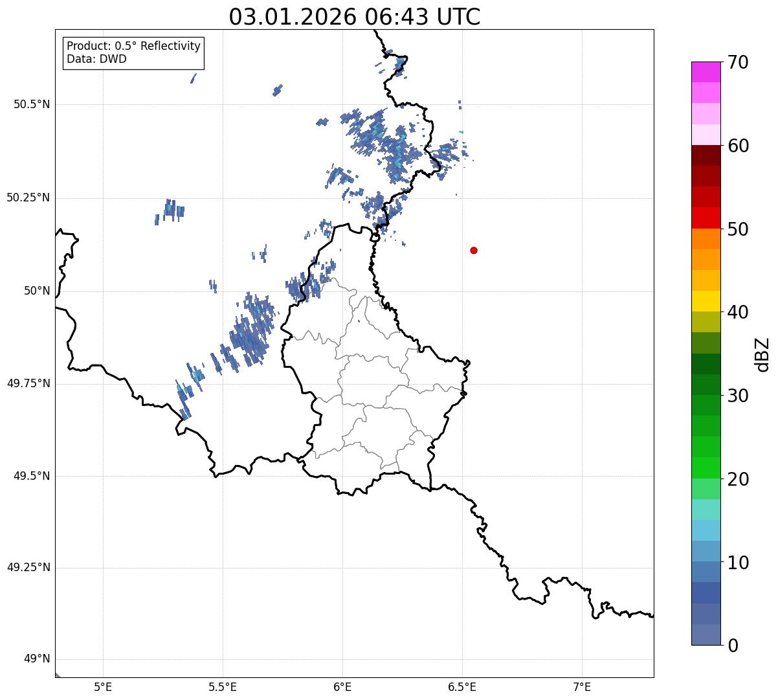Click the turquoise colorbar segment above 15 dBZ
The image size is (778, 700).
(x=706, y=510)
